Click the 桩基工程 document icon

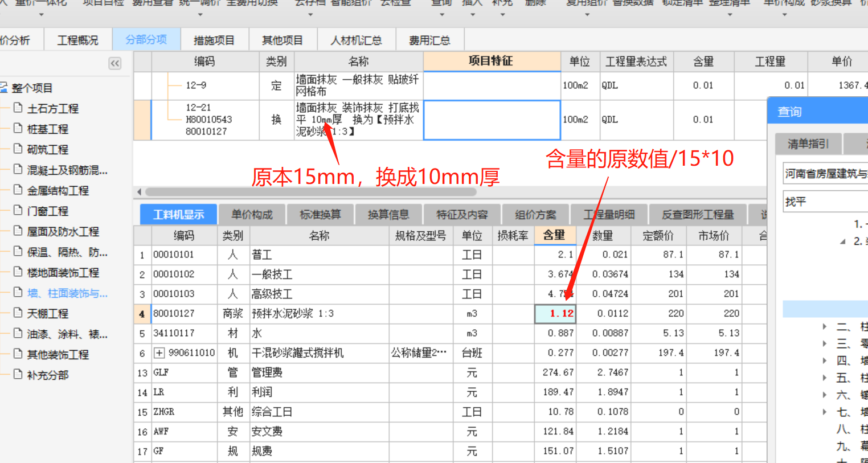point(18,128)
